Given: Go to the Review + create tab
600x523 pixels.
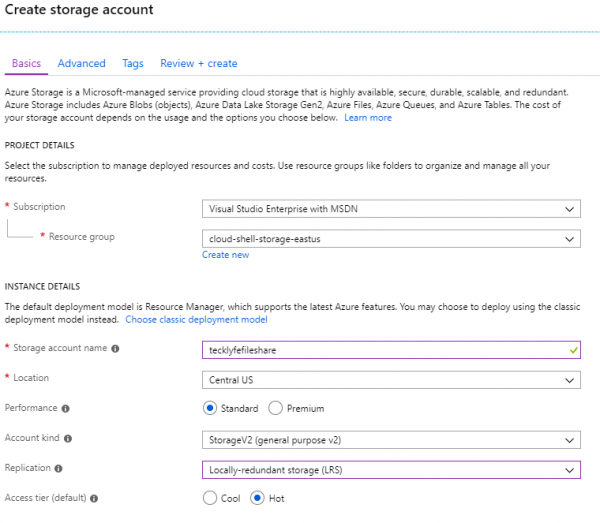Looking at the screenshot, I should click(199, 63).
